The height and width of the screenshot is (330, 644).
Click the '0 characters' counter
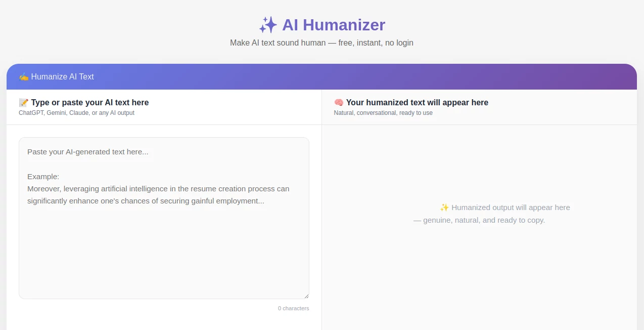tap(293, 308)
